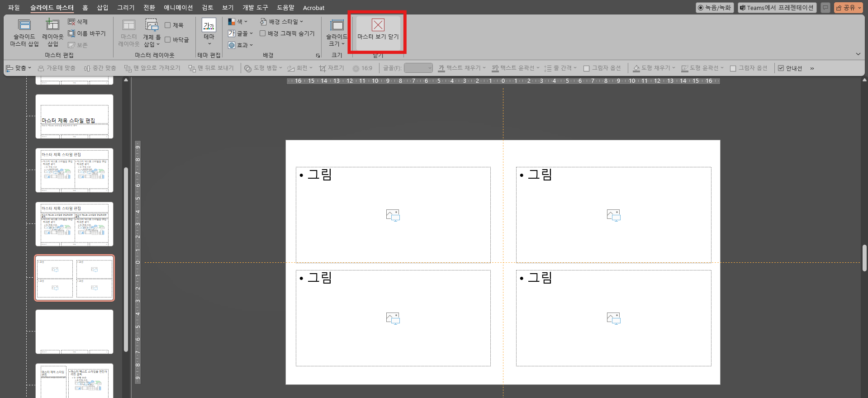This screenshot has height=398, width=868.
Task: Select the selected four-picture layout thumbnail
Action: (74, 278)
